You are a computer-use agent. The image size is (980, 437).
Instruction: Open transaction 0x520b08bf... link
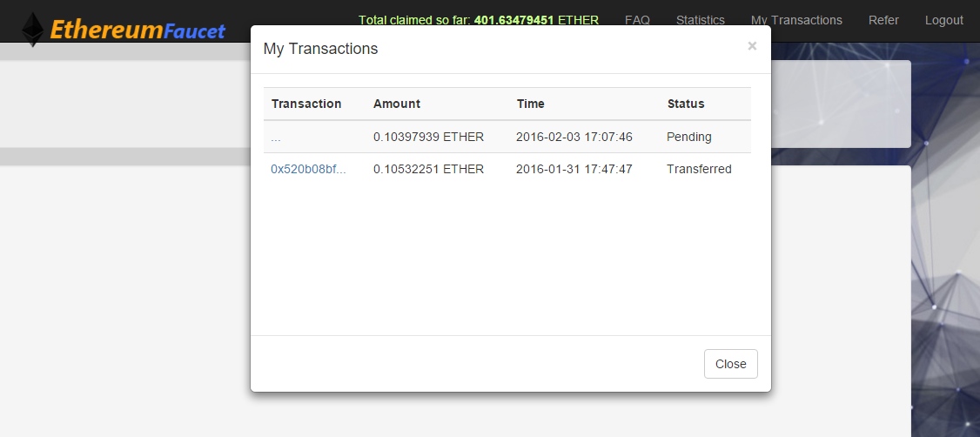(x=308, y=169)
